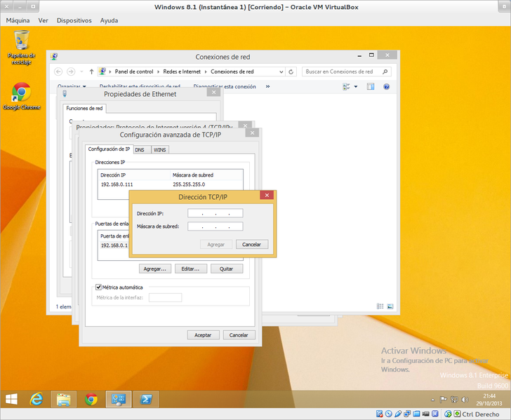Image resolution: width=511 pixels, height=420 pixels.
Task: Show hidden tray icons arrow
Action: [433, 400]
